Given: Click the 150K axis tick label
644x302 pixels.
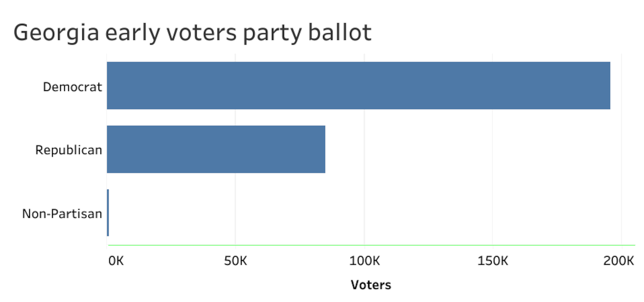Looking at the screenshot, I should point(493,261).
